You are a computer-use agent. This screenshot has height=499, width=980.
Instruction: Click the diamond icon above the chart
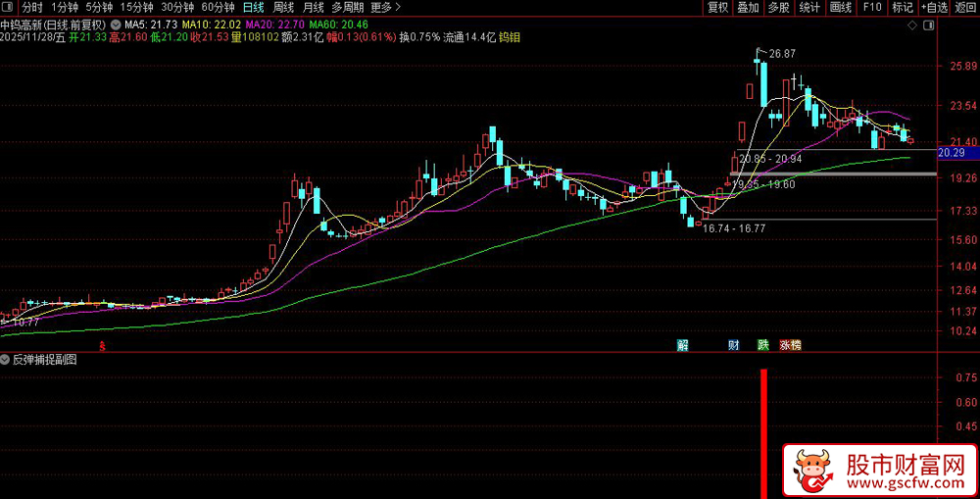(x=912, y=25)
